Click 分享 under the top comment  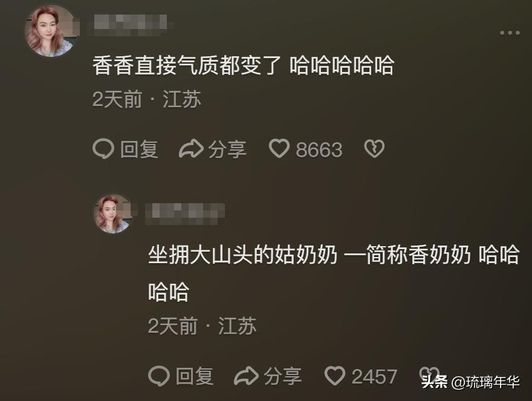point(227,149)
